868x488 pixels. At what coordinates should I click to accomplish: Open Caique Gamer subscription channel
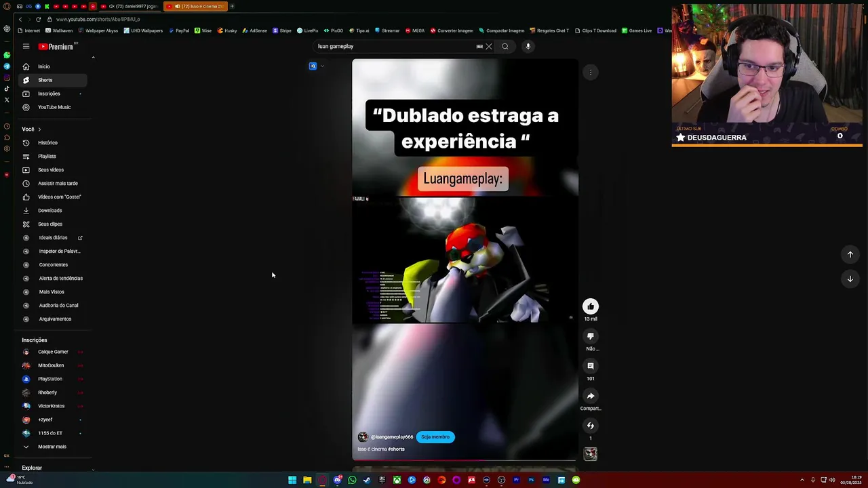[x=53, y=352]
